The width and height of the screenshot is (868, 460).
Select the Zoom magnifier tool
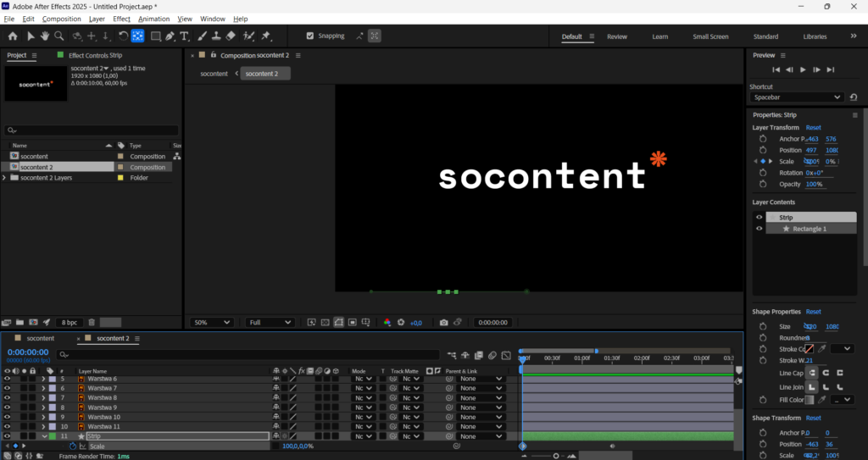click(58, 36)
